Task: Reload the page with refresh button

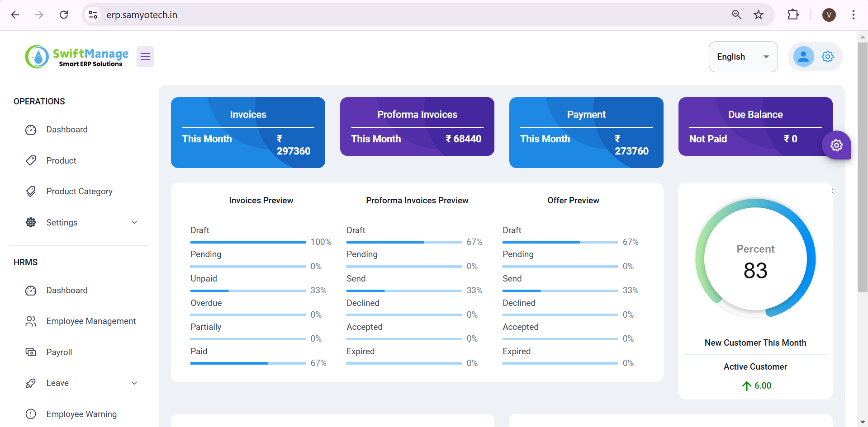Action: pos(64,15)
